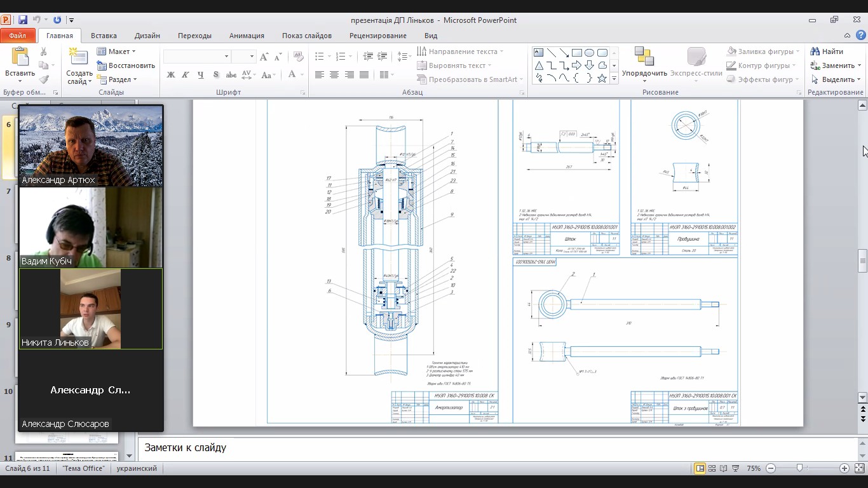The height and width of the screenshot is (488, 868).
Task: Toggle text shadow formatting
Action: pyautogui.click(x=216, y=75)
